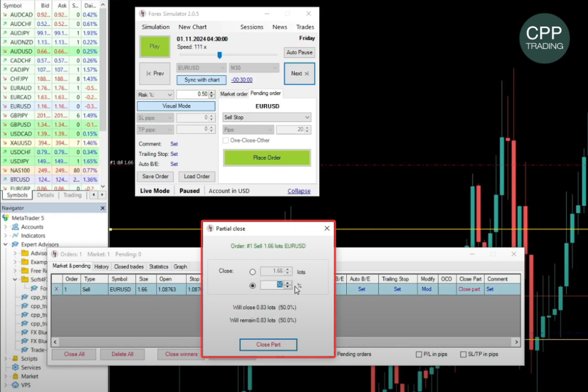The width and height of the screenshot is (588, 392).
Task: Close the Partial close dialog
Action: 327,229
